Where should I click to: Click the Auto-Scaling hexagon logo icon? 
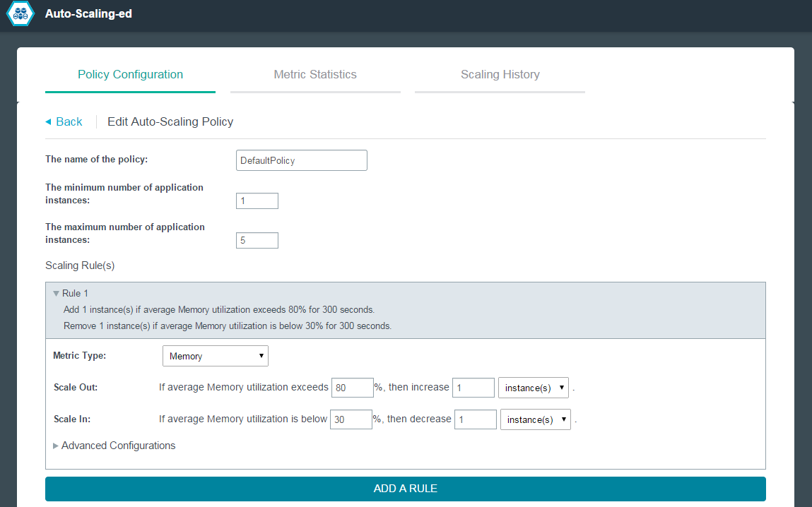click(x=20, y=14)
